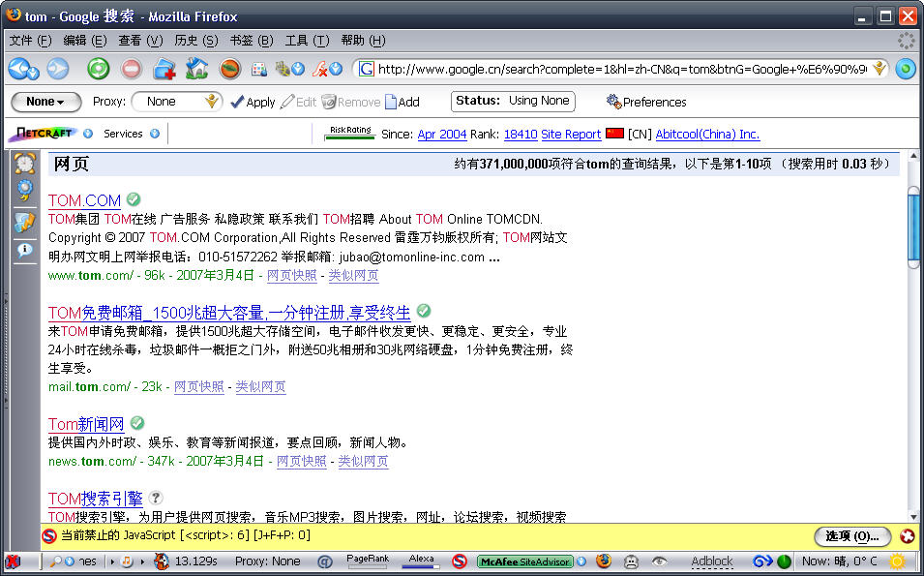924x576 pixels.
Task: Open the Tom新闻网 result link
Action: pyautogui.click(x=86, y=424)
